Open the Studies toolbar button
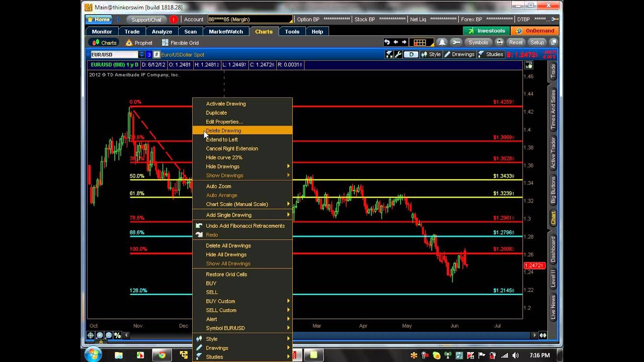 coord(491,54)
